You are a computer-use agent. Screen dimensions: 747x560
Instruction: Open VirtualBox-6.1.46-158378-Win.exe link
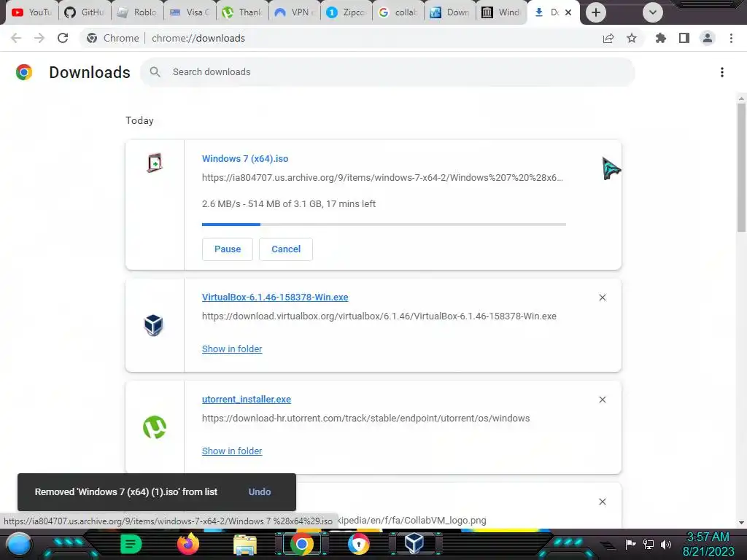click(x=275, y=297)
